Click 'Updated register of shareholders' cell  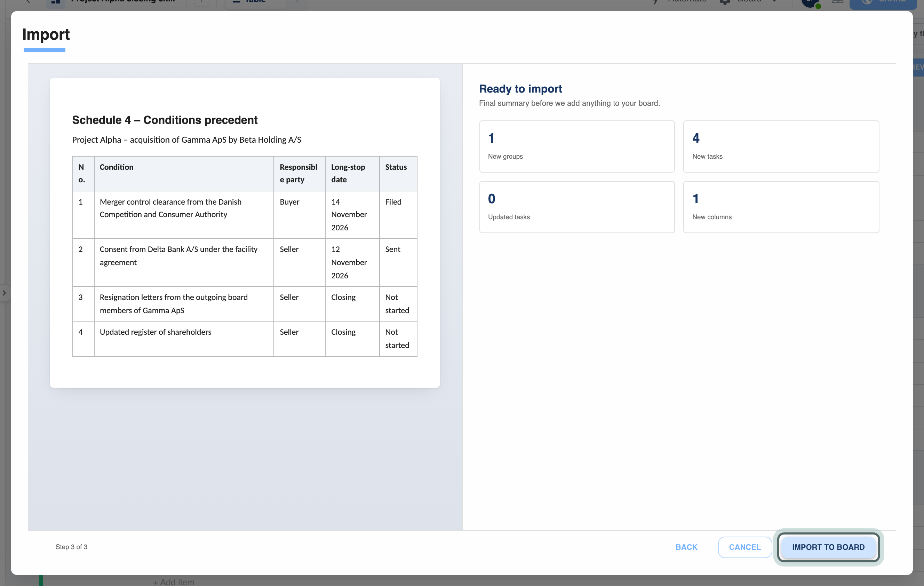pos(184,339)
